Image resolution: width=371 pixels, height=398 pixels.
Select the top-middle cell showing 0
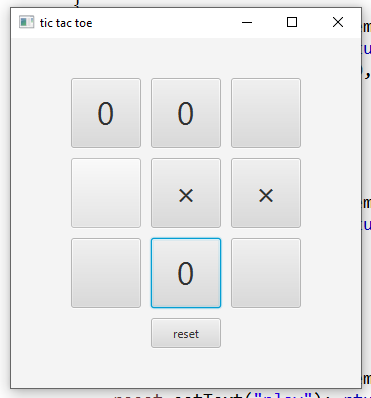coord(186,113)
